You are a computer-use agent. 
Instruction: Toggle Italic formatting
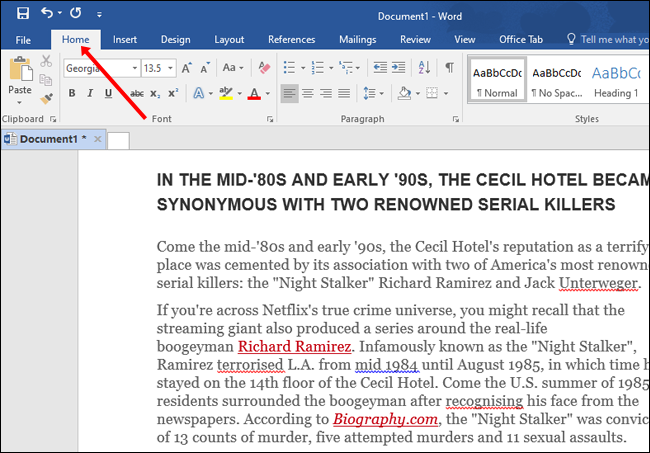[90, 93]
